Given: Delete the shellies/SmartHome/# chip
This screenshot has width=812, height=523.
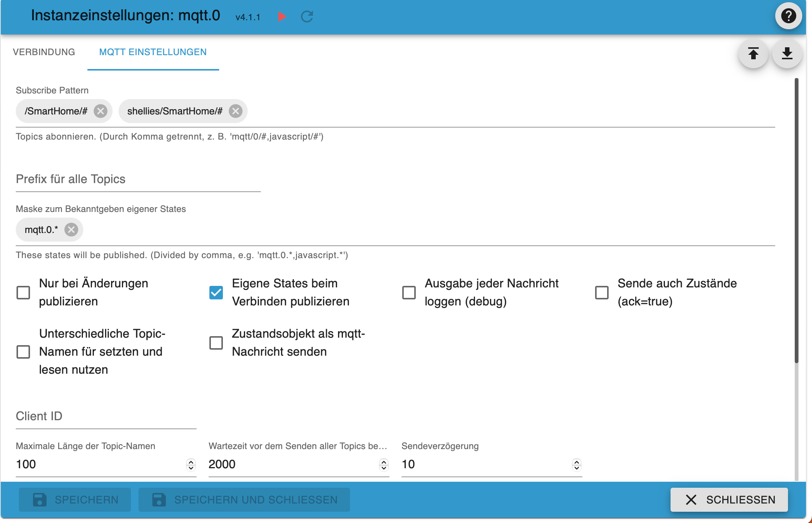Looking at the screenshot, I should 236,111.
